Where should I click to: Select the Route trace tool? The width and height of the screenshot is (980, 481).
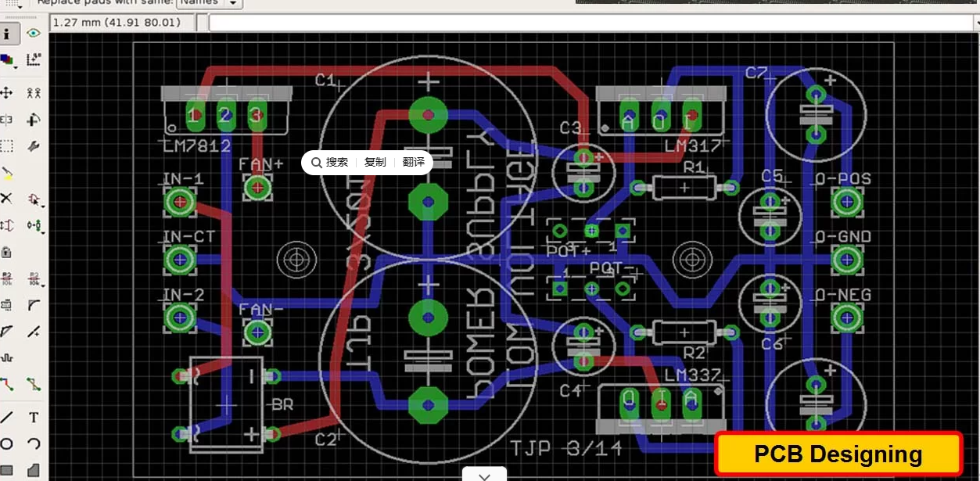tap(7, 384)
